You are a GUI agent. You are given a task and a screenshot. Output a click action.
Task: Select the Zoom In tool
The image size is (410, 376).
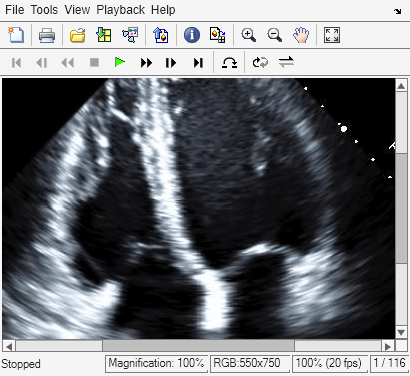tap(249, 35)
